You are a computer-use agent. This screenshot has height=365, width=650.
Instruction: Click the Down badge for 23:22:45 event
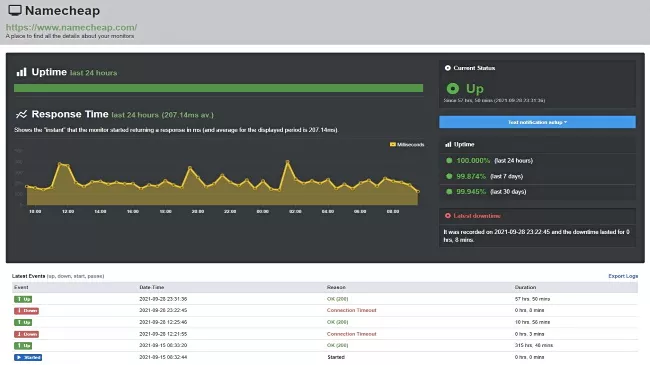point(27,311)
